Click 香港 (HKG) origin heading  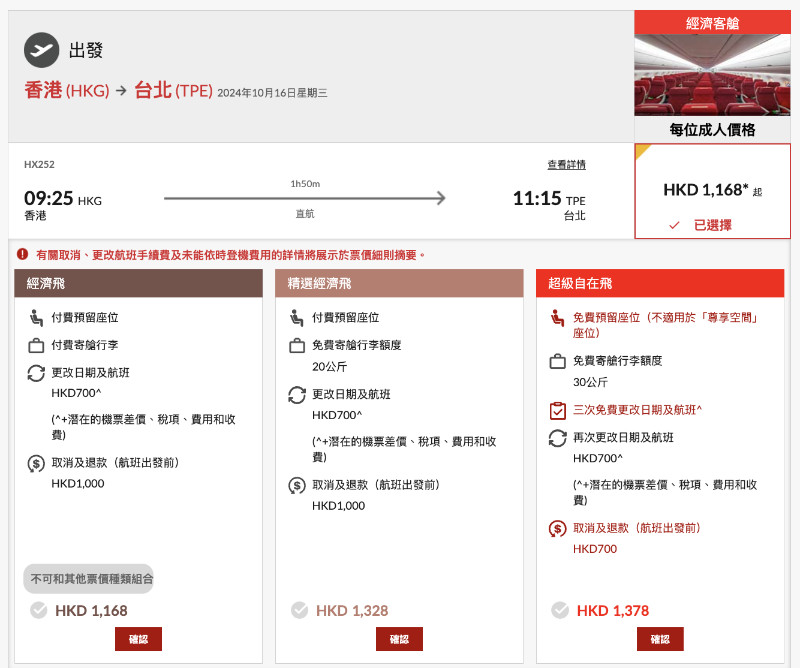pyautogui.click(x=67, y=90)
